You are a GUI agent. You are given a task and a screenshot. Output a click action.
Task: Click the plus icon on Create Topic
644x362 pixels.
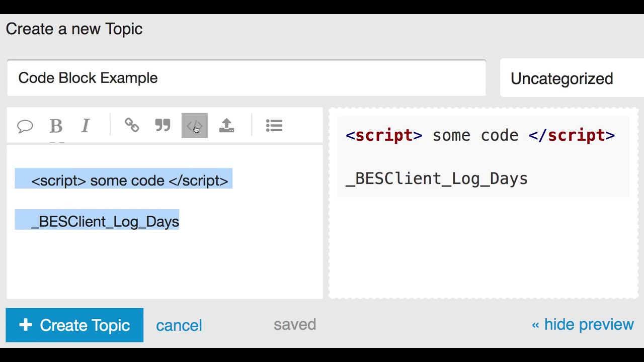click(26, 325)
